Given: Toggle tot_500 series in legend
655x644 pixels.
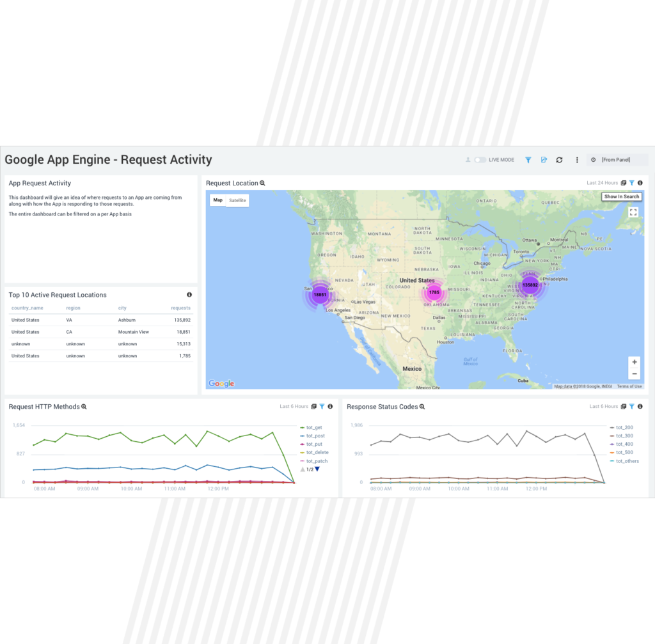Looking at the screenshot, I should (622, 453).
